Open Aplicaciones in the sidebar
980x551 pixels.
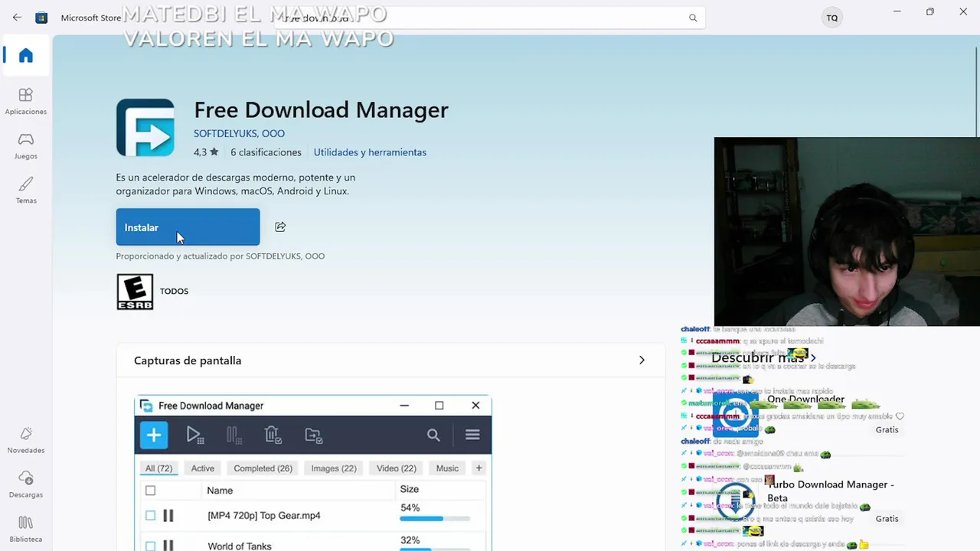[x=26, y=101]
